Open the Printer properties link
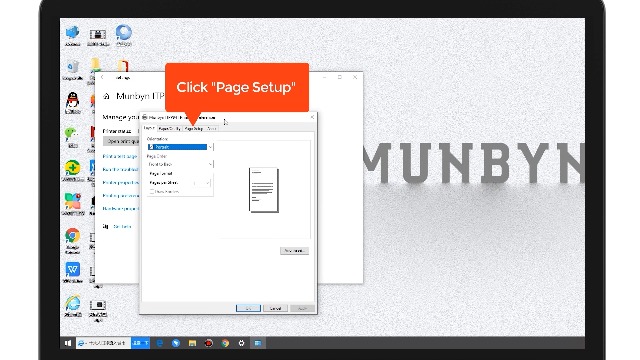640x360 pixels. (x=121, y=182)
